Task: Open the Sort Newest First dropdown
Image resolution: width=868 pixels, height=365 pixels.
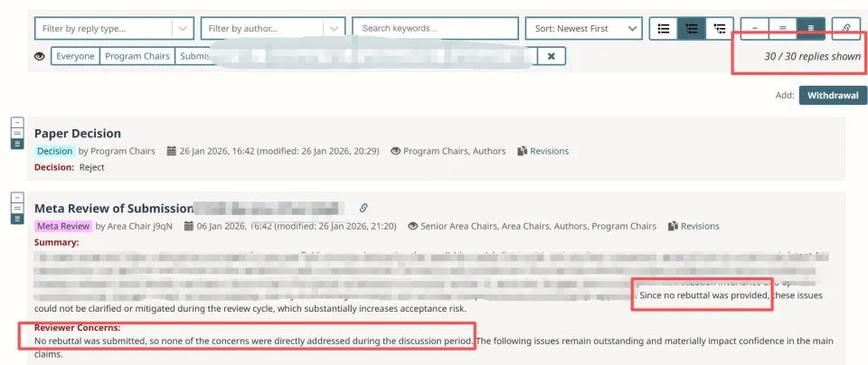Action: (x=583, y=29)
